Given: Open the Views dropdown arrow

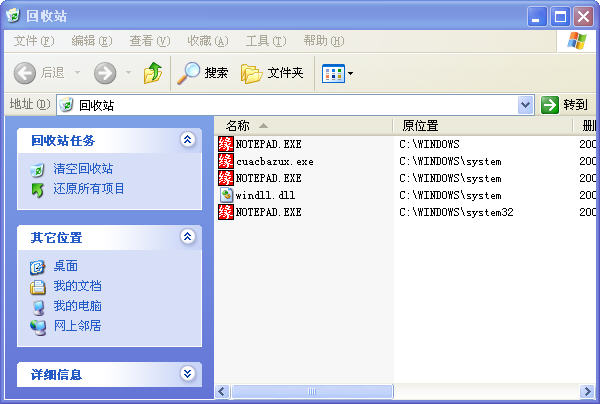Looking at the screenshot, I should (350, 73).
